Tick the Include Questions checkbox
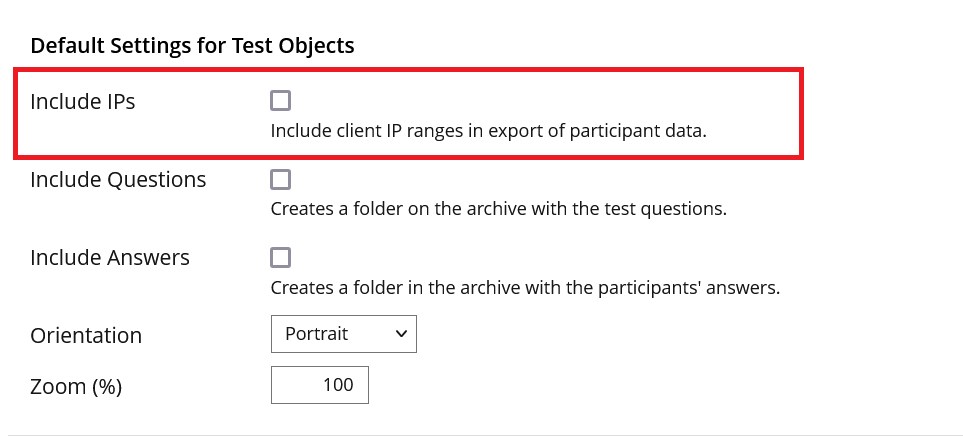 (x=281, y=179)
